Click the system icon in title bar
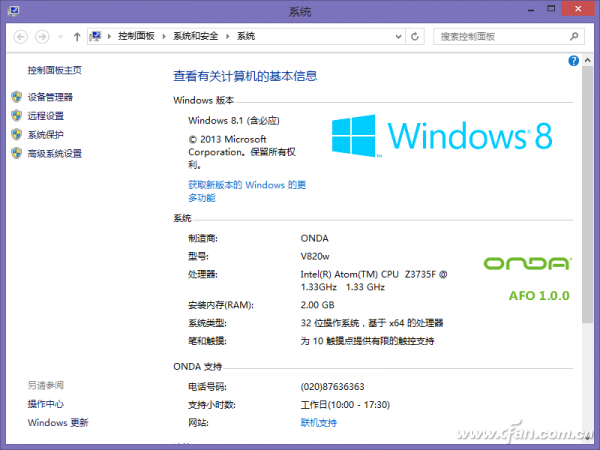The image size is (600, 450). pyautogui.click(x=13, y=10)
